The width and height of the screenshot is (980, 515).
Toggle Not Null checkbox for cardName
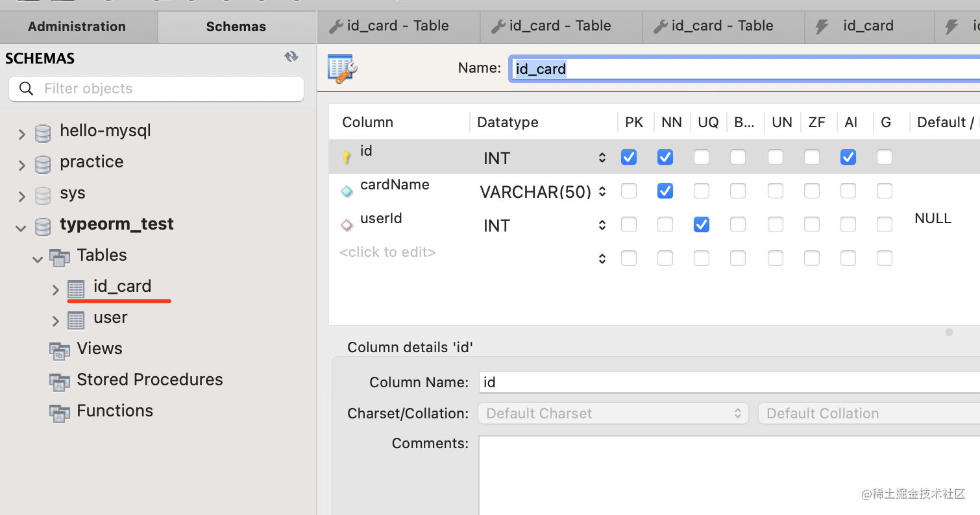pos(665,191)
